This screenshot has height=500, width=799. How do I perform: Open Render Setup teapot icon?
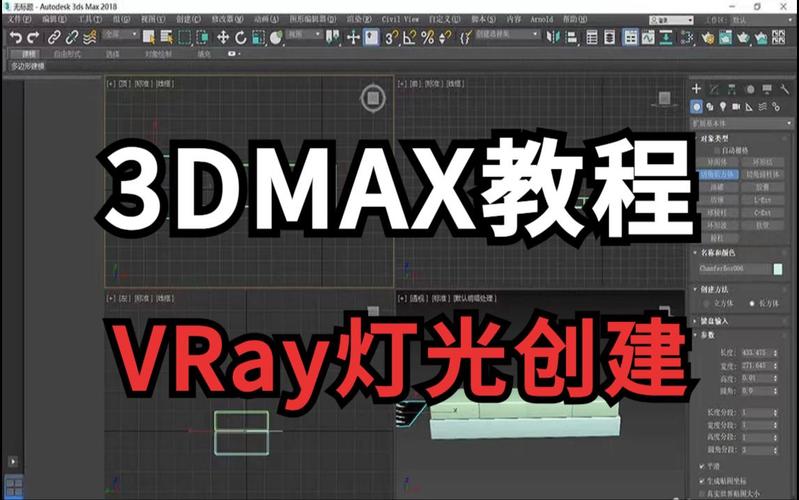tap(708, 37)
